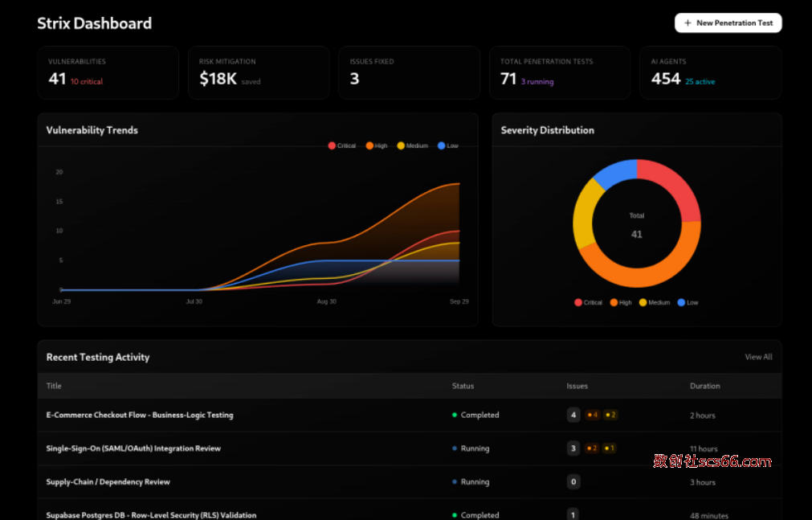This screenshot has width=812, height=520.
Task: Click the orange badge showing 4 in Checkout Flow row
Action: (x=593, y=416)
